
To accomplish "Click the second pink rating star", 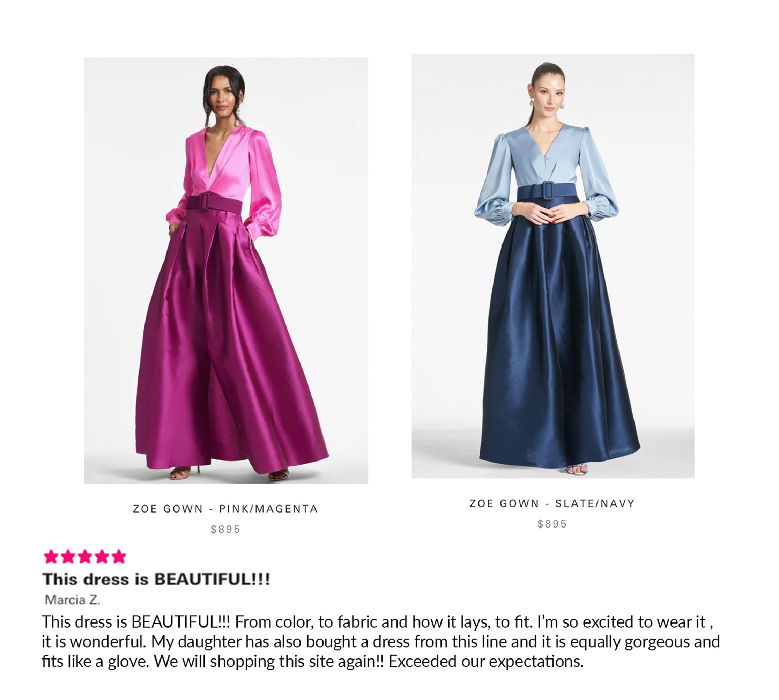I will point(68,557).
